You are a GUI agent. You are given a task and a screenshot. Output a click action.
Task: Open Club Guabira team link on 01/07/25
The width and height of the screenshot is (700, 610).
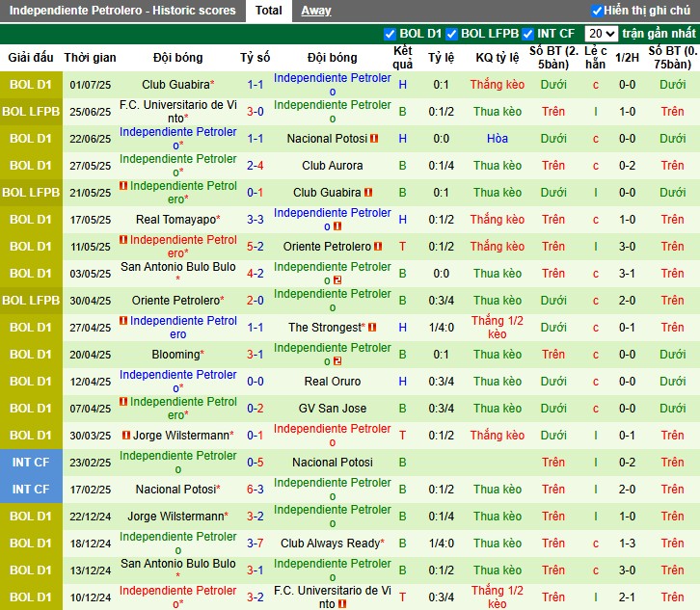175,85
